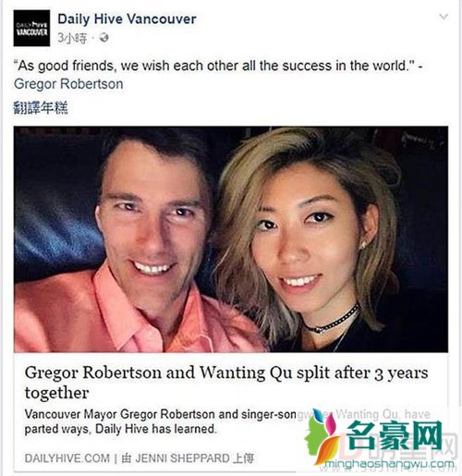Open the article photo preview
This screenshot has width=462, height=476.
[231, 239]
